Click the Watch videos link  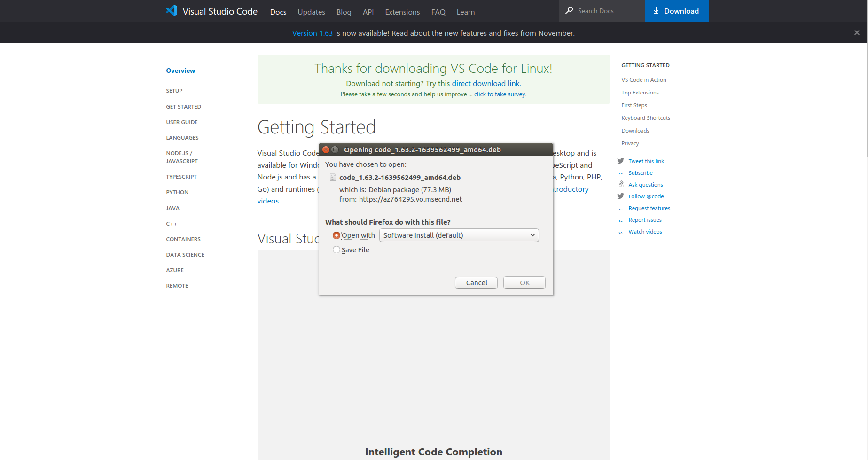(x=645, y=232)
